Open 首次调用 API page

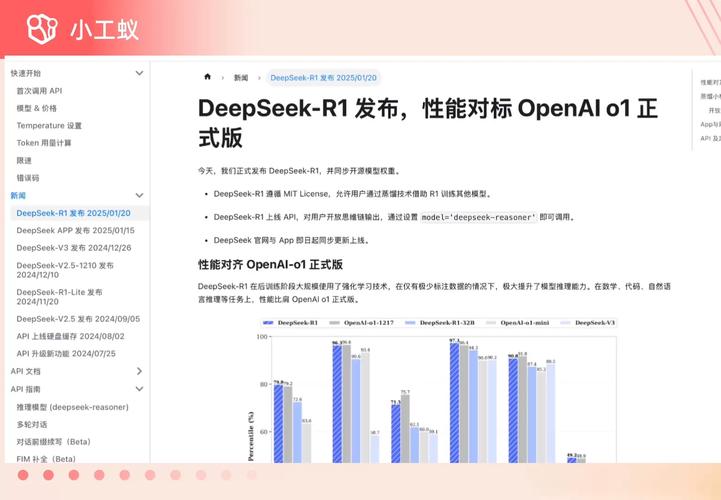click(40, 91)
